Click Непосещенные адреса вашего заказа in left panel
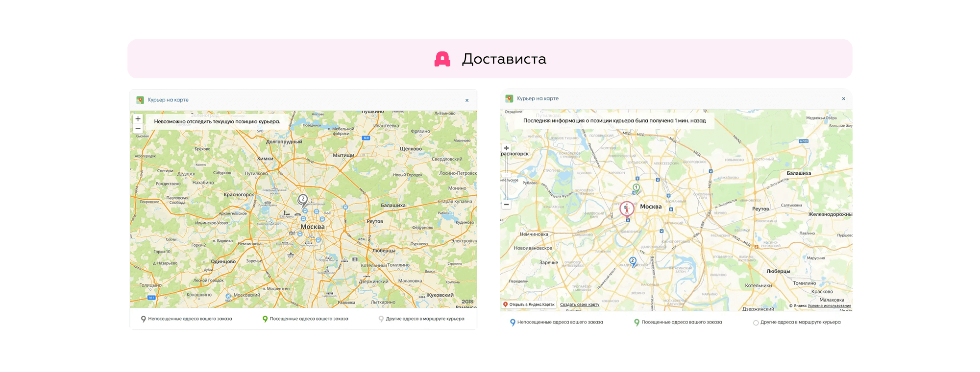The height and width of the screenshot is (372, 980). (190, 319)
